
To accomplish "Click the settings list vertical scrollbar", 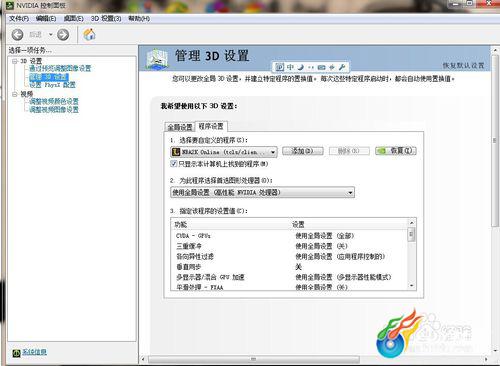I will pos(411,254).
